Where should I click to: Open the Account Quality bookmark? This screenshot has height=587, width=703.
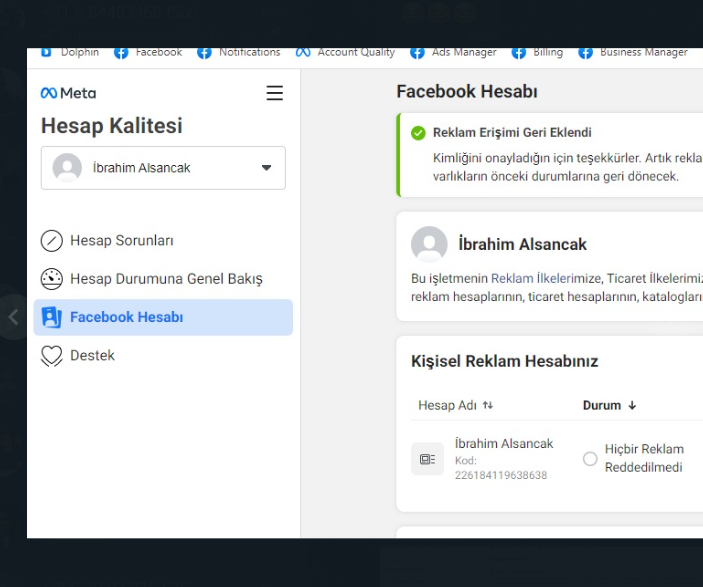click(345, 52)
